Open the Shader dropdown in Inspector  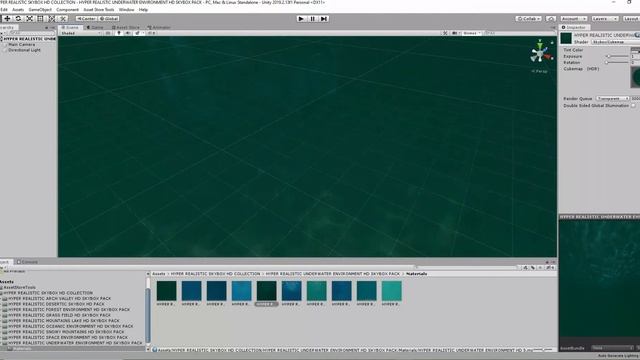[x=616, y=42]
